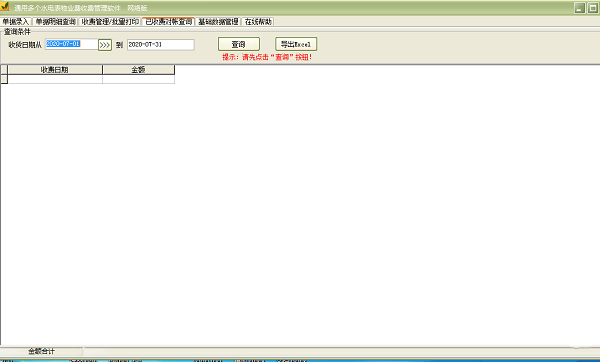This screenshot has height=362, width=600.
Task: Click the application logo in the title bar
Action: click(x=5, y=7)
